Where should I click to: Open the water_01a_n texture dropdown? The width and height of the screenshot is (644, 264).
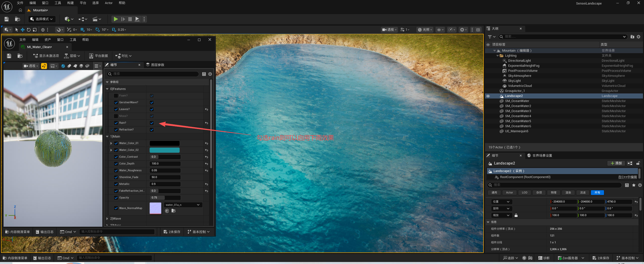click(x=183, y=205)
